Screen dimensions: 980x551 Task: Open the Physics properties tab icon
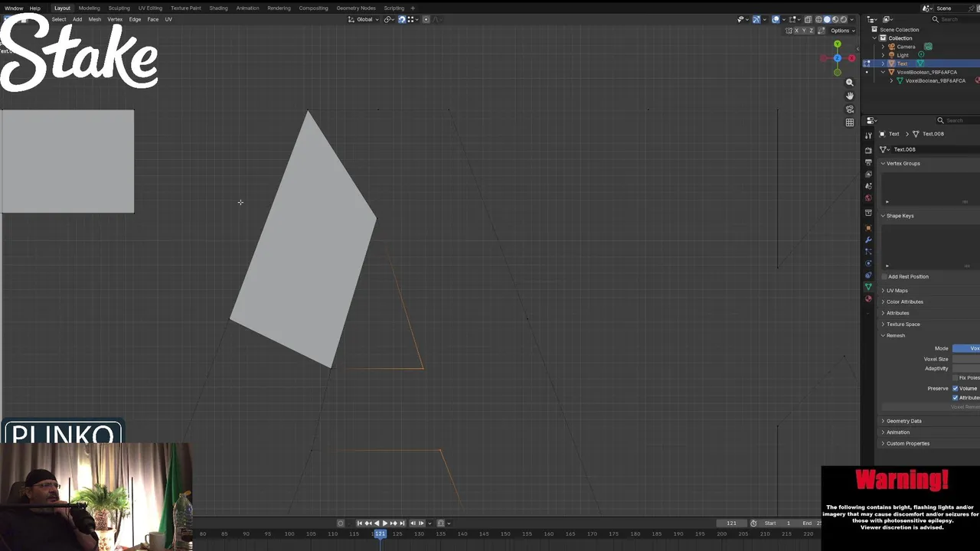[x=868, y=263]
